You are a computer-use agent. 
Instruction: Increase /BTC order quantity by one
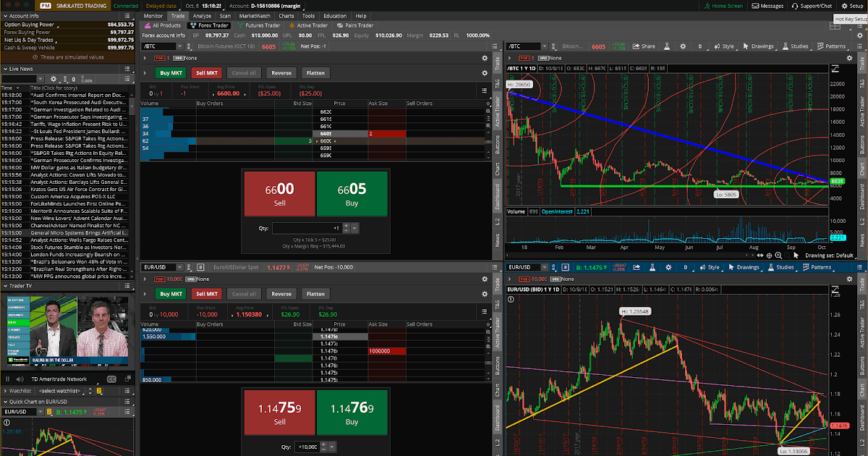coord(346,225)
